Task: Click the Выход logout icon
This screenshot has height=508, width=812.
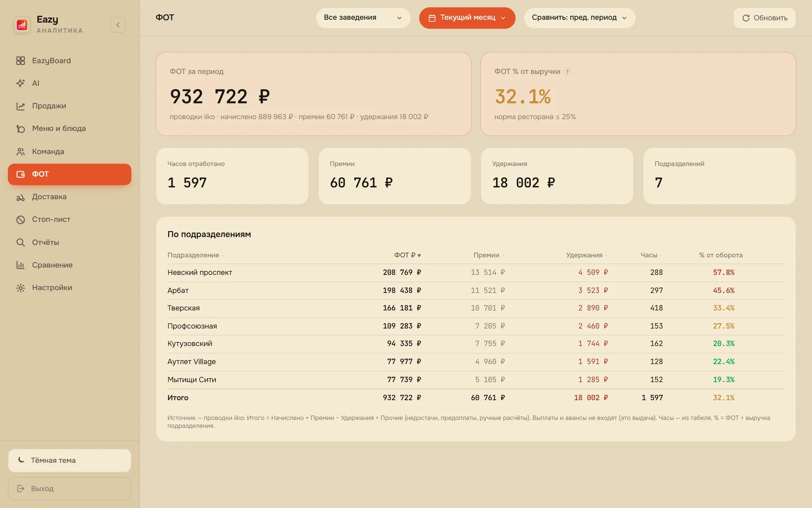Action: point(21,489)
